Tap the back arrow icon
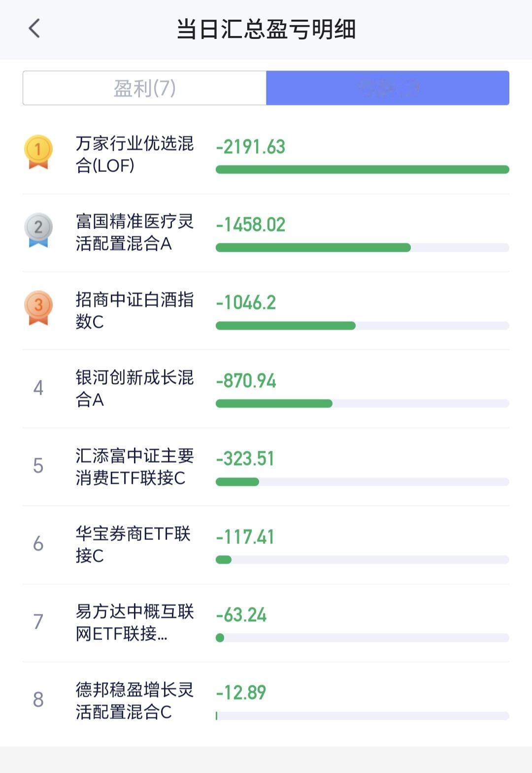532x773 pixels. (x=34, y=29)
